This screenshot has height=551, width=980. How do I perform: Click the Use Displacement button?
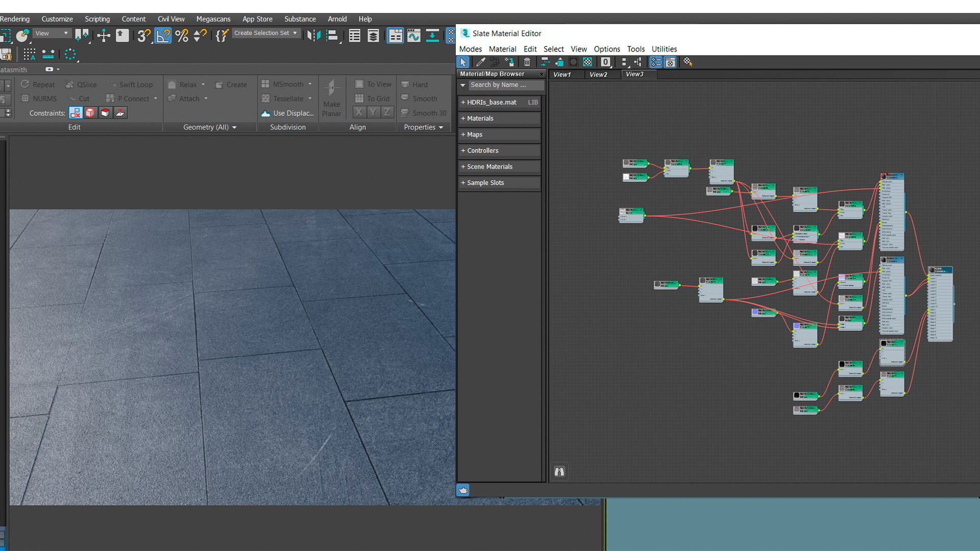click(x=287, y=113)
